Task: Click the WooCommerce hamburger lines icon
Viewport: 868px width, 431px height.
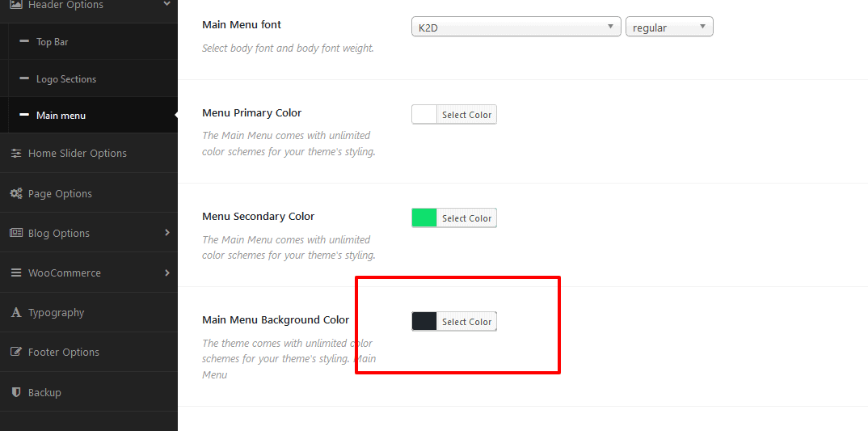Action: (17, 273)
